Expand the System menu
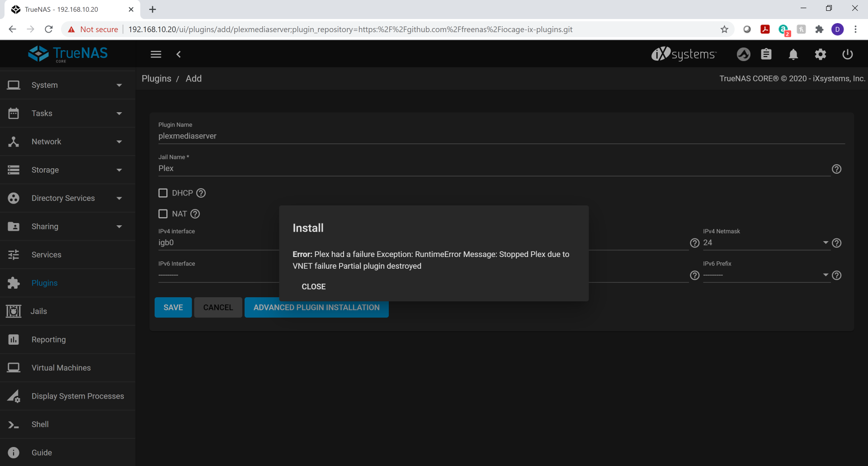 pyautogui.click(x=68, y=85)
